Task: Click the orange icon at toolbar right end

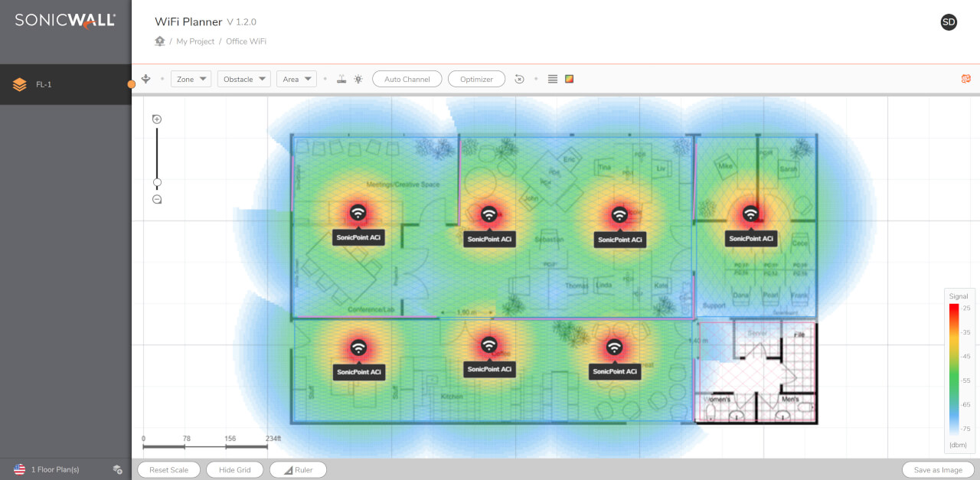Action: (965, 79)
